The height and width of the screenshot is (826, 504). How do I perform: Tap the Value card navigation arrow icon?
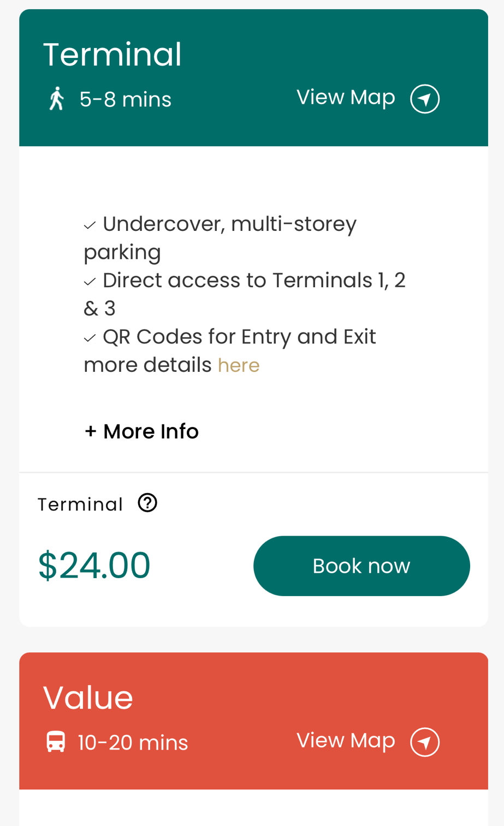425,742
